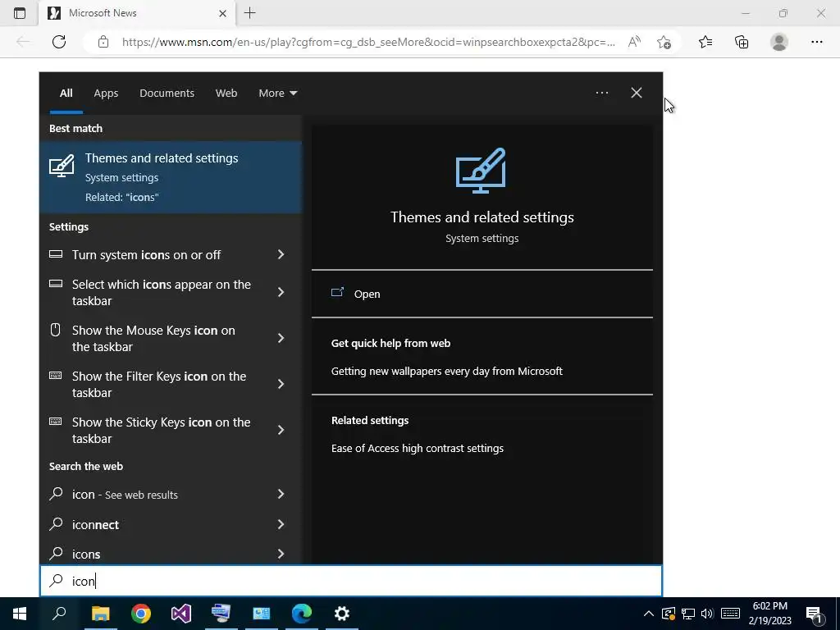Image resolution: width=840 pixels, height=630 pixels.
Task: Open 'Ease of Access high contrast settings'
Action: (x=418, y=449)
